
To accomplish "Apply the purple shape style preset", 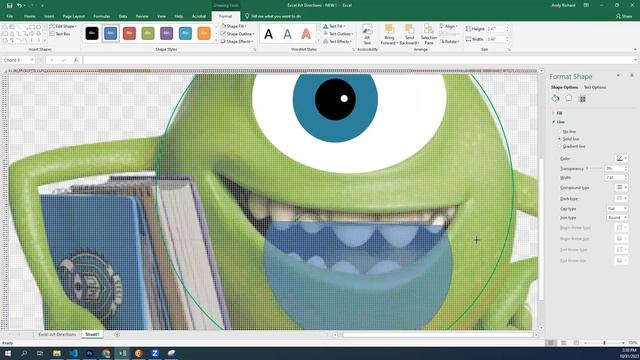I will click(167, 33).
